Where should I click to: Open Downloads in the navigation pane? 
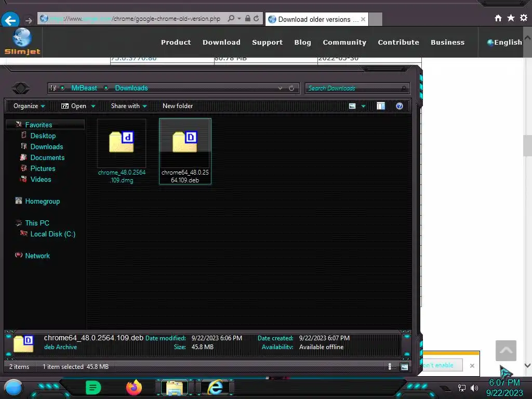47,147
